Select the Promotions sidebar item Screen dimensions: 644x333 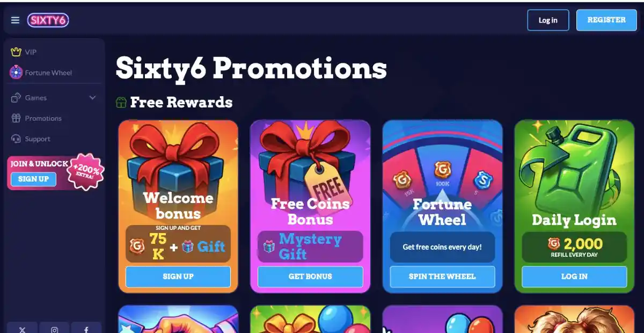click(54, 118)
